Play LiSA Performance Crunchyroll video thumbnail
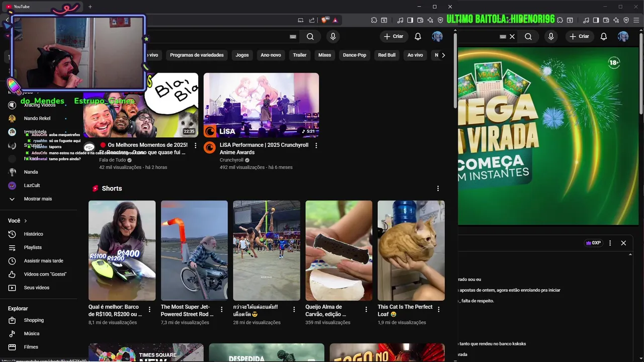 pyautogui.click(x=261, y=105)
